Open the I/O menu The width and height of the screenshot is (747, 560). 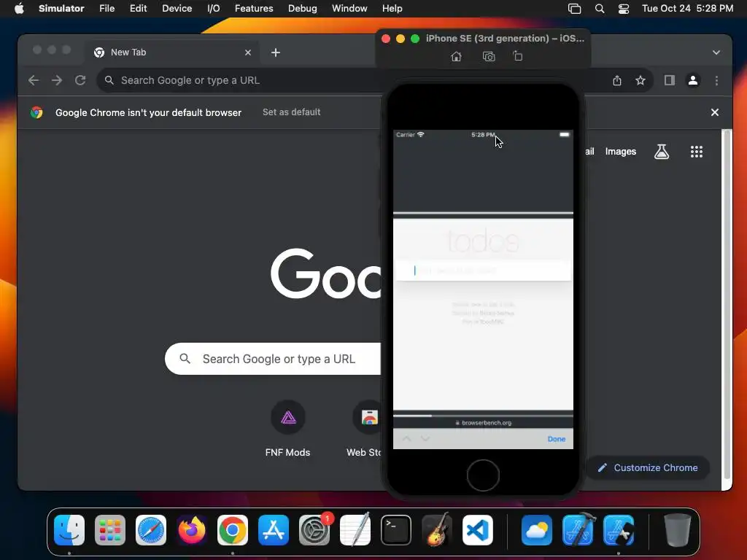tap(214, 9)
